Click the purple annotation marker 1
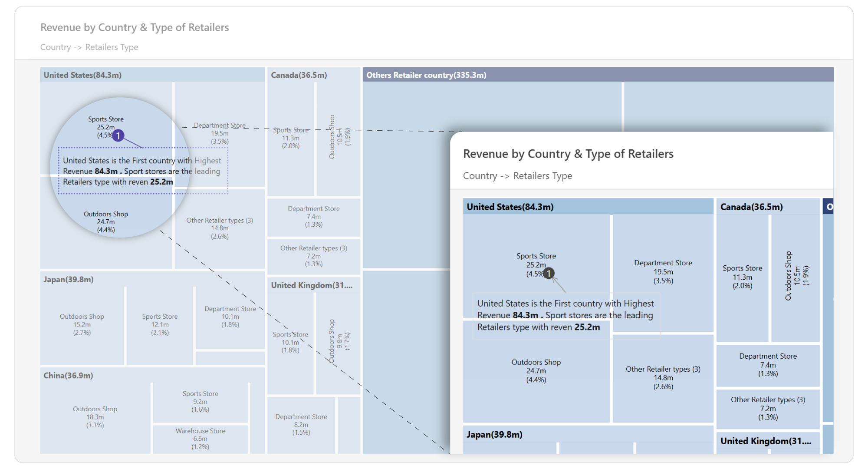The height and width of the screenshot is (469, 868). pos(118,135)
